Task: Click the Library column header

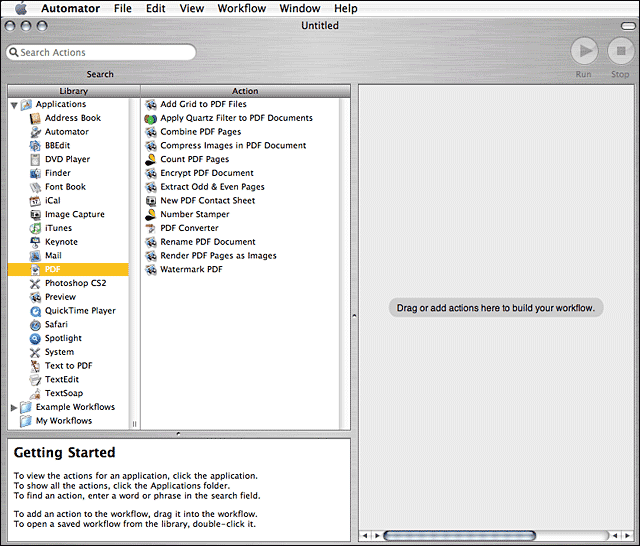Action: tap(74, 91)
